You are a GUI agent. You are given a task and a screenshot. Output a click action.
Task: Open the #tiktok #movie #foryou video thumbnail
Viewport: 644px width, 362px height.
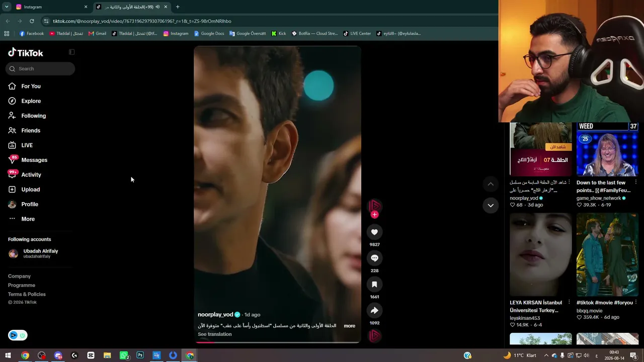pyautogui.click(x=607, y=254)
